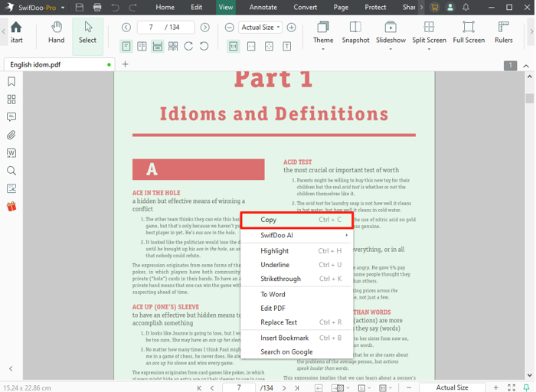Open the comments sidebar panel

click(11, 117)
